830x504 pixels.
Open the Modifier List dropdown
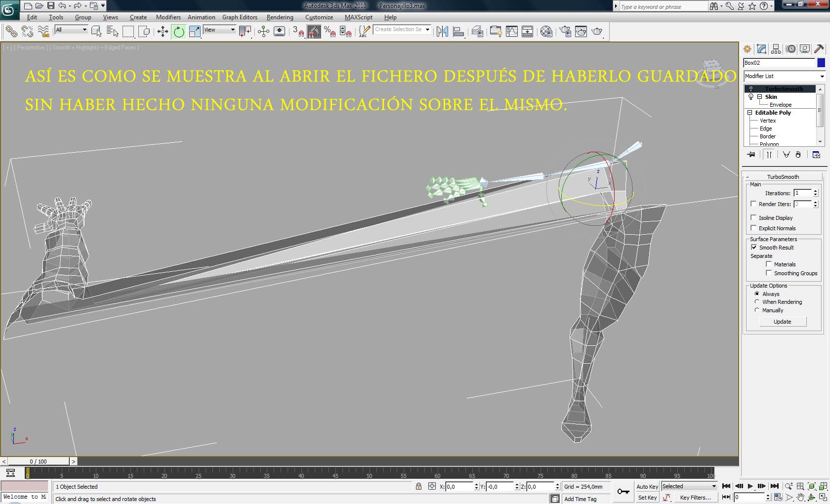785,76
